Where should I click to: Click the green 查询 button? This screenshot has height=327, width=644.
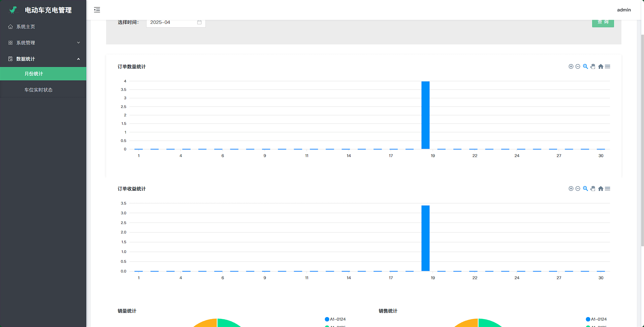pos(603,23)
